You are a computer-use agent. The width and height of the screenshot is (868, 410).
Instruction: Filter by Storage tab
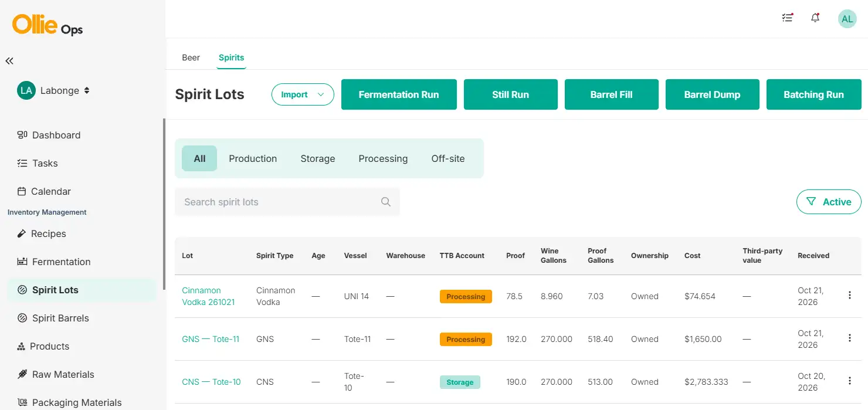pyautogui.click(x=318, y=158)
